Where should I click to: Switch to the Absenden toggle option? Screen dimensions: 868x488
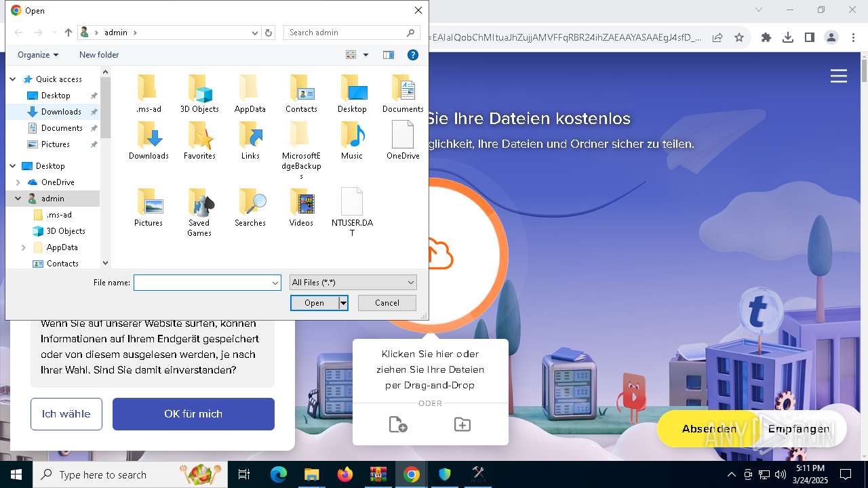click(709, 429)
